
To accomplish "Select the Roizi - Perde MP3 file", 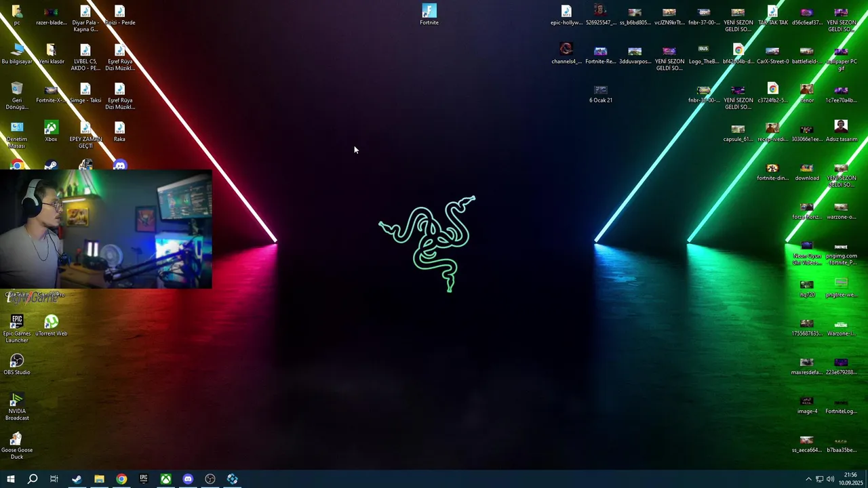I will coord(120,15).
